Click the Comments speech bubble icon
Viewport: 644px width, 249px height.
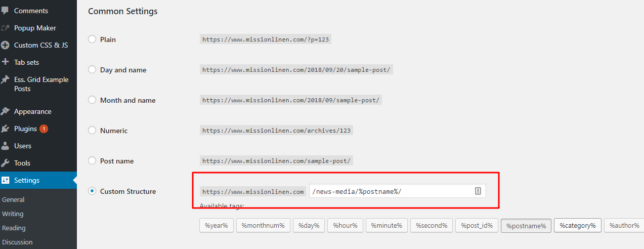tap(5, 11)
